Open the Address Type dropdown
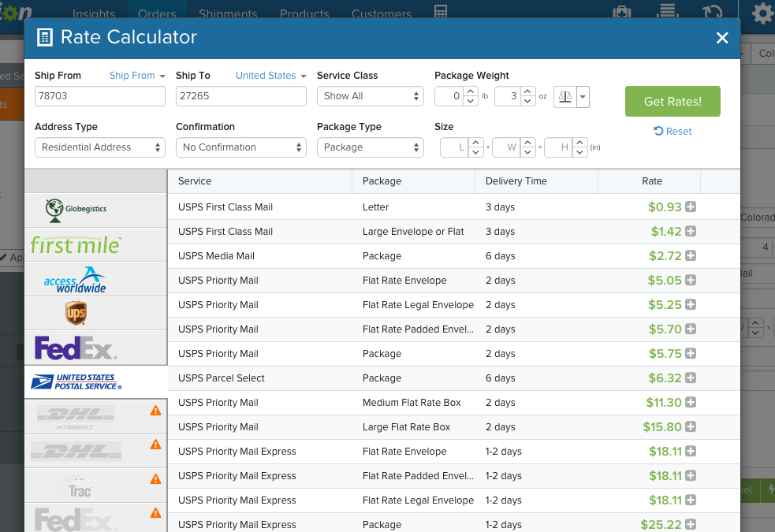The image size is (775, 532). point(99,147)
